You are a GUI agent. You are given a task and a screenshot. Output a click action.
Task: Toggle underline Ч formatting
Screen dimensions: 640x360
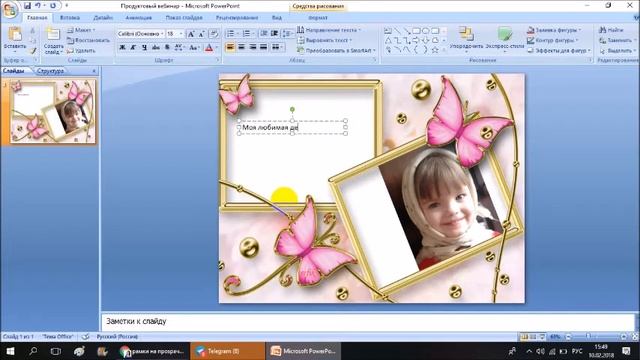coord(144,48)
